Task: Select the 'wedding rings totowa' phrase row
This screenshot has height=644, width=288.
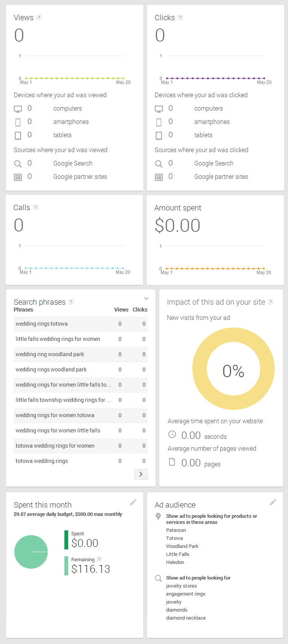Action: click(81, 324)
